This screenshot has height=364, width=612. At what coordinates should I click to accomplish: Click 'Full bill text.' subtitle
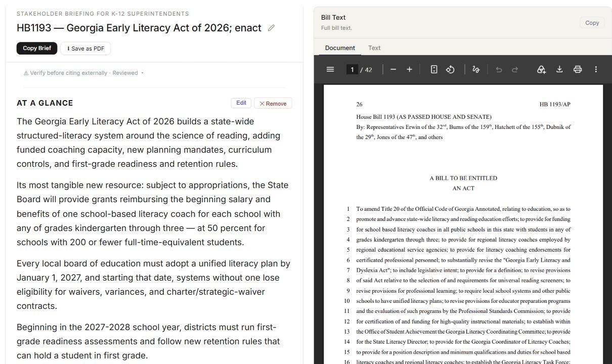(x=336, y=28)
